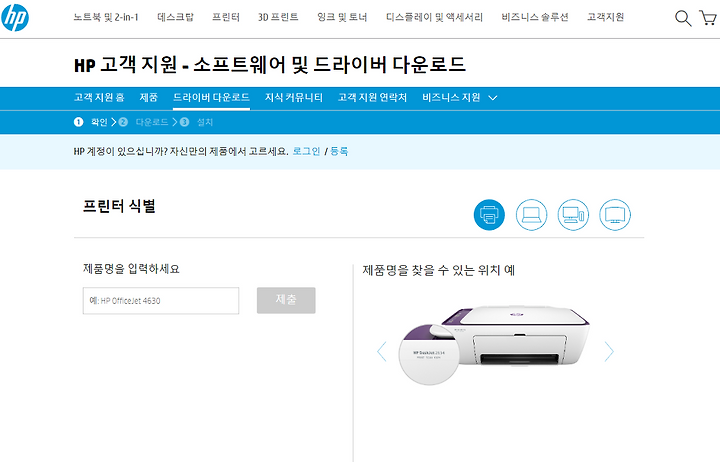The height and width of the screenshot is (462, 720).
Task: Click step 1 확인 in breadcrumb
Action: 91,122
